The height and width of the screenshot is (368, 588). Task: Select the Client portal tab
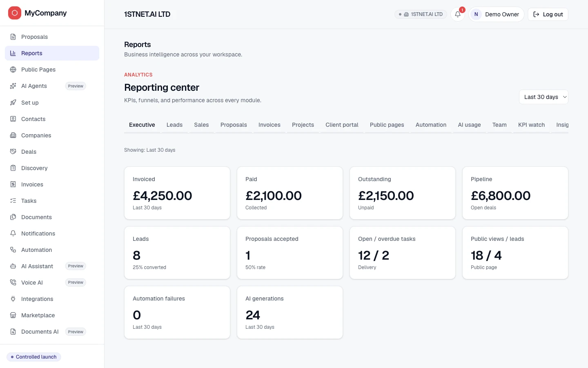click(342, 125)
